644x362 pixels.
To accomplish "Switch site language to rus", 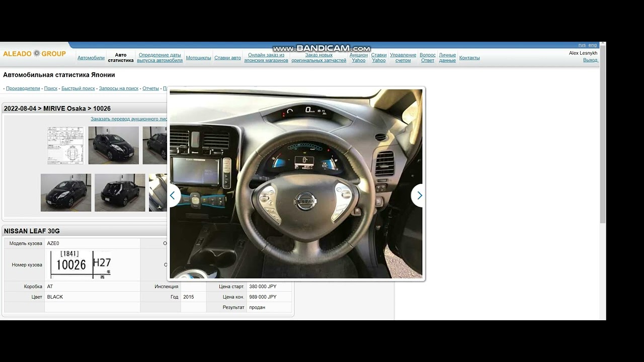I will tap(582, 45).
